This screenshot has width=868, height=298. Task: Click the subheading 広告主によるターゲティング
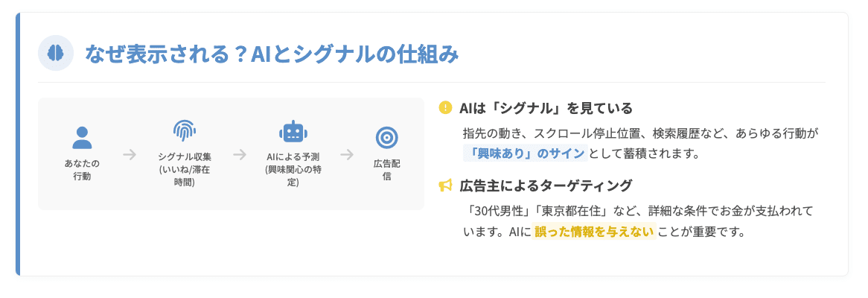click(546, 186)
